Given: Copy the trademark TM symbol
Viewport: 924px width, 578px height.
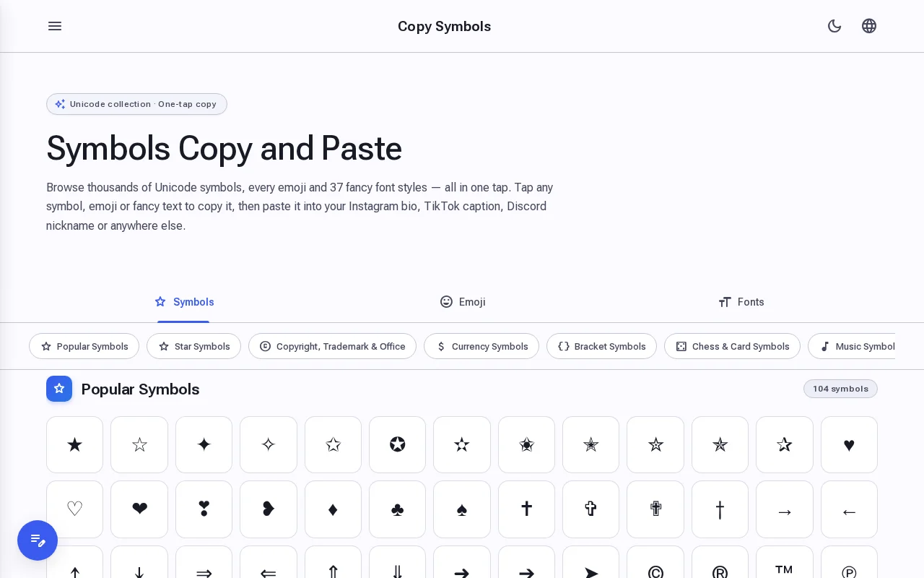Looking at the screenshot, I should pos(785,562).
